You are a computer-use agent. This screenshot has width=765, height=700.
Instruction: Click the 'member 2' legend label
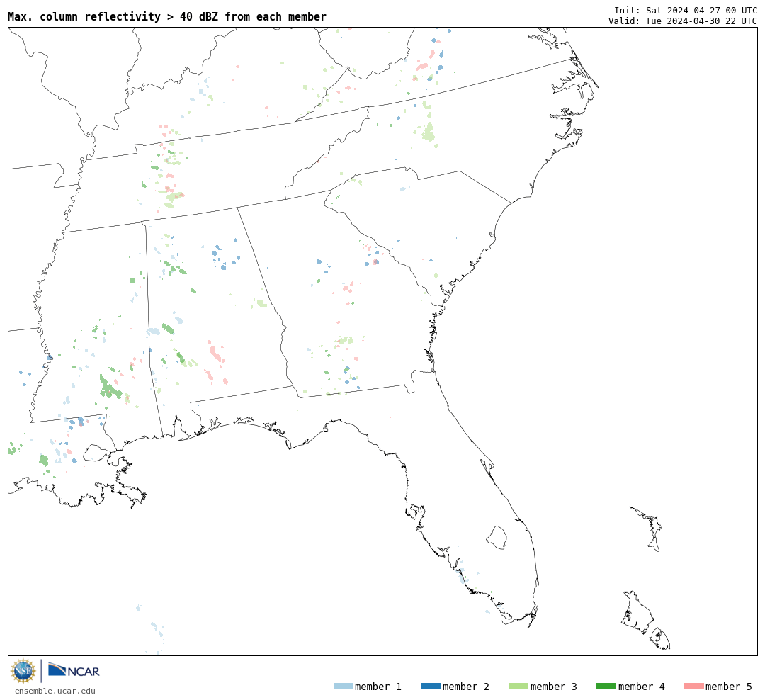[x=466, y=687]
